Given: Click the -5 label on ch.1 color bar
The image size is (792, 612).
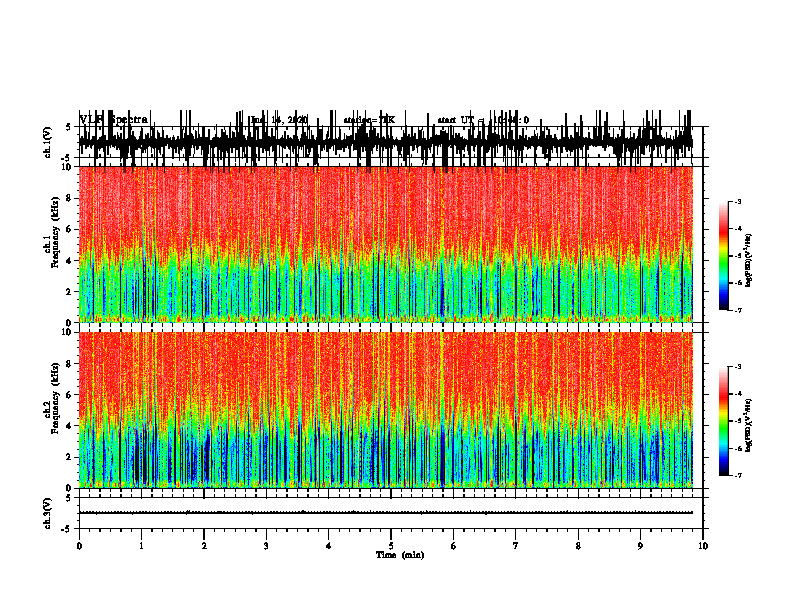Looking at the screenshot, I should (x=737, y=256).
